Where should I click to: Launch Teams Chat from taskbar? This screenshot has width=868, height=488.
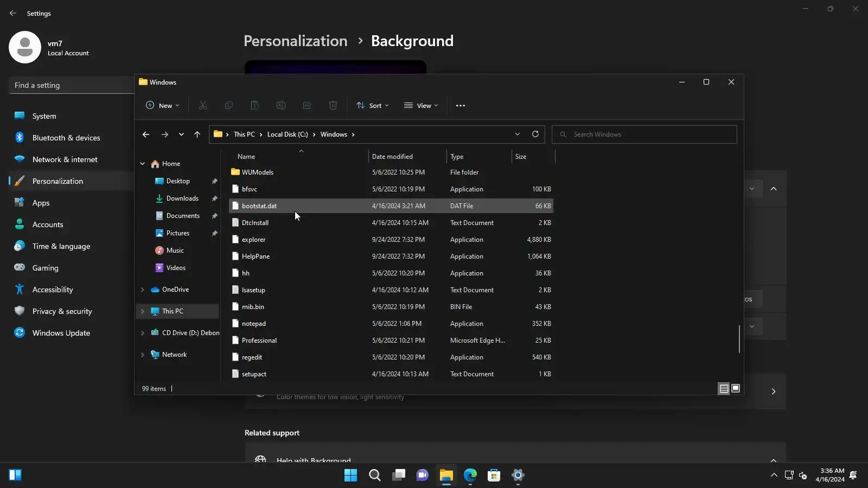(x=423, y=476)
